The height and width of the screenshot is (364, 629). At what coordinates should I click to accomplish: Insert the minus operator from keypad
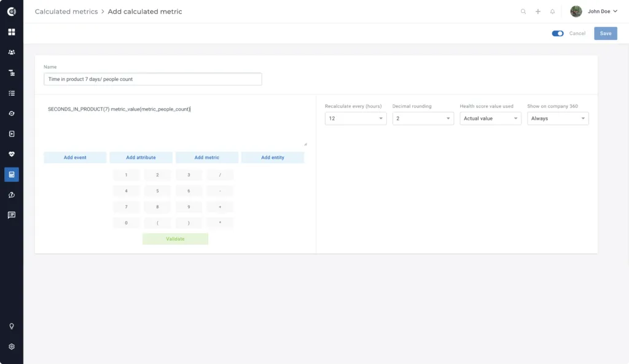220,191
